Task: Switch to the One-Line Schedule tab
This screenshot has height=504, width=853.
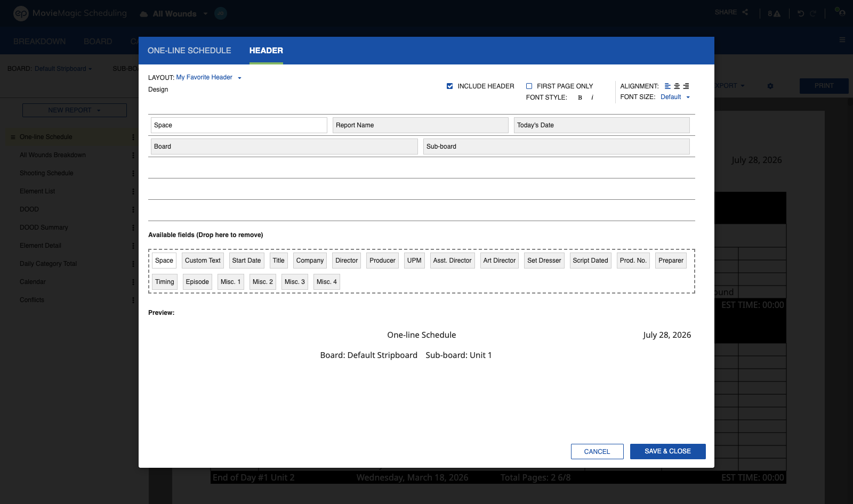Action: pyautogui.click(x=189, y=51)
